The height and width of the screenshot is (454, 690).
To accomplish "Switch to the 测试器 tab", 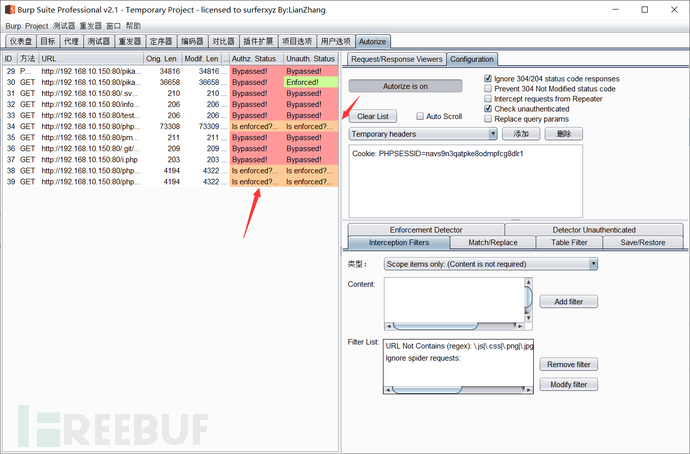I will tap(99, 41).
